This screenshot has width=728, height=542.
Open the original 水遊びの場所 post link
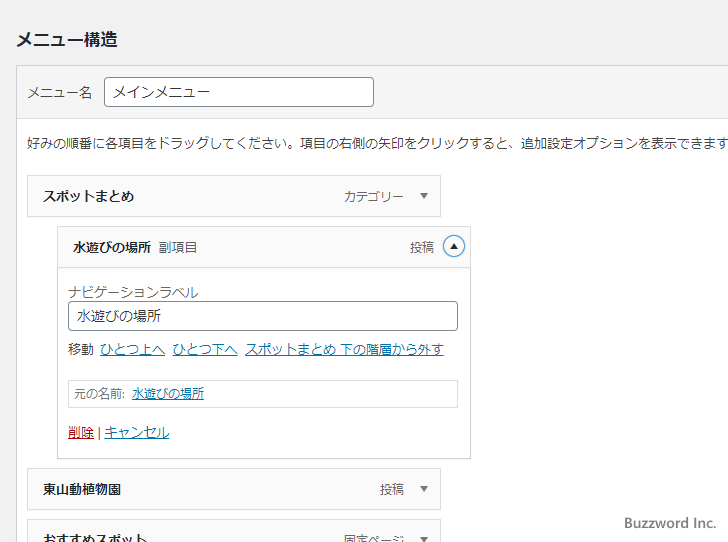click(x=168, y=394)
